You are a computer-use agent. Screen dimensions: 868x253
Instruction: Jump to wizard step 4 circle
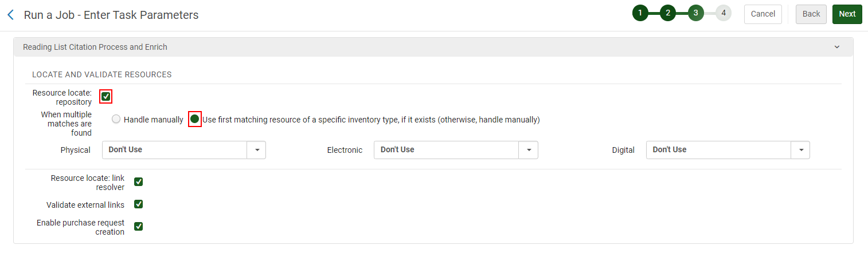pyautogui.click(x=724, y=13)
